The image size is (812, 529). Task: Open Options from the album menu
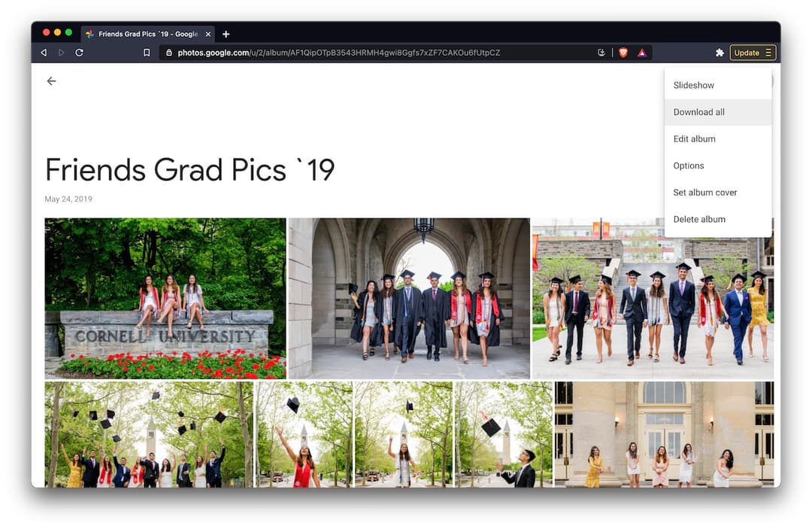[688, 166]
